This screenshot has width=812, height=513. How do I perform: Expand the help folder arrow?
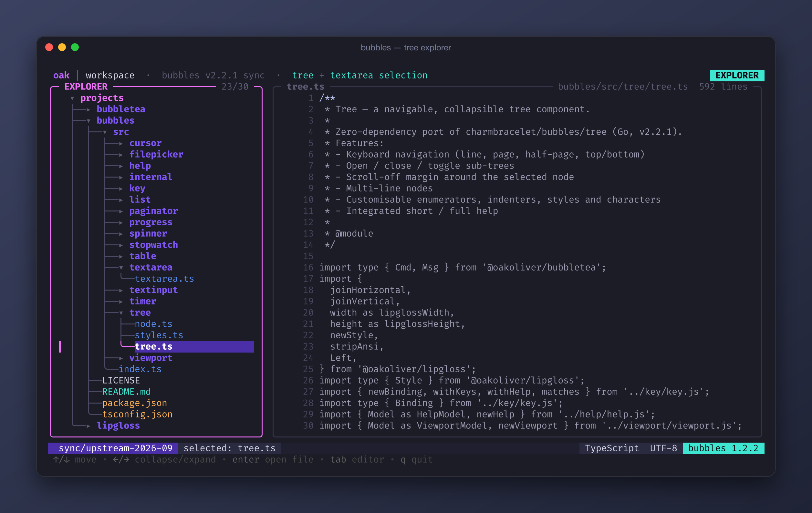[x=121, y=166]
